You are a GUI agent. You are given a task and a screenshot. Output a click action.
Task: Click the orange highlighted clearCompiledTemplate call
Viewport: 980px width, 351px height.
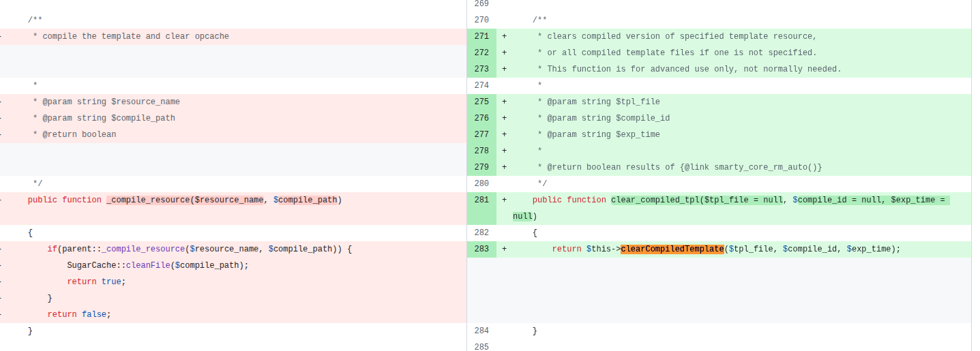coord(672,249)
